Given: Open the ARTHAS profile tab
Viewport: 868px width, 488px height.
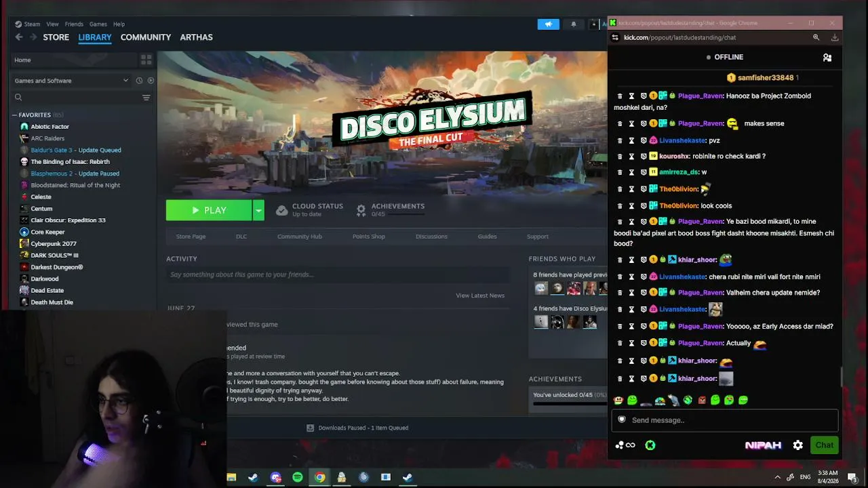Looking at the screenshot, I should tap(197, 37).
